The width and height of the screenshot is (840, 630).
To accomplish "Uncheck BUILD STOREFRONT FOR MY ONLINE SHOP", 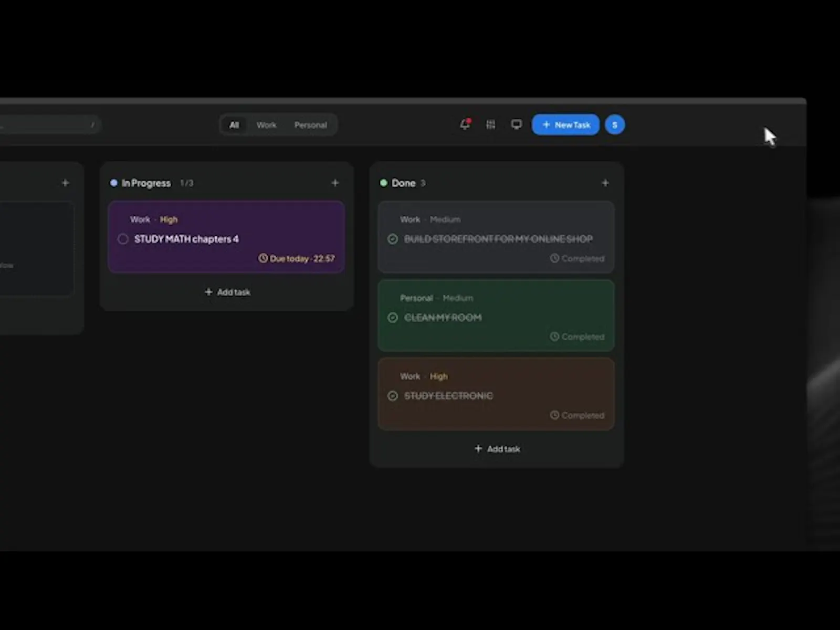I will [393, 239].
